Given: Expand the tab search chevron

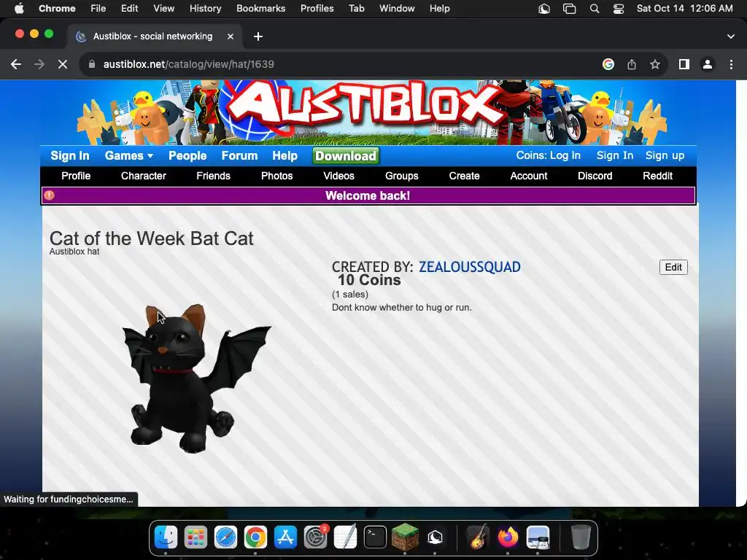Looking at the screenshot, I should pos(731,36).
